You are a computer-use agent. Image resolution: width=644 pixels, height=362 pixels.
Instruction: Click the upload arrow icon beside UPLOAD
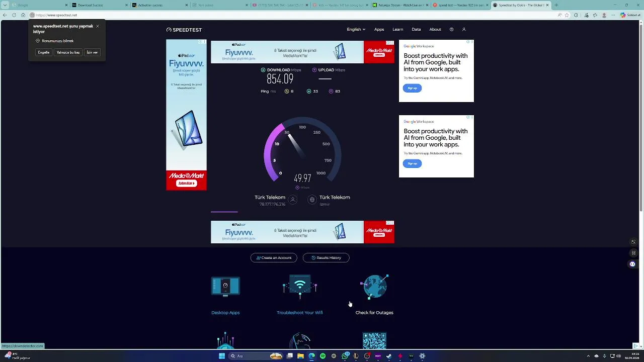314,70
